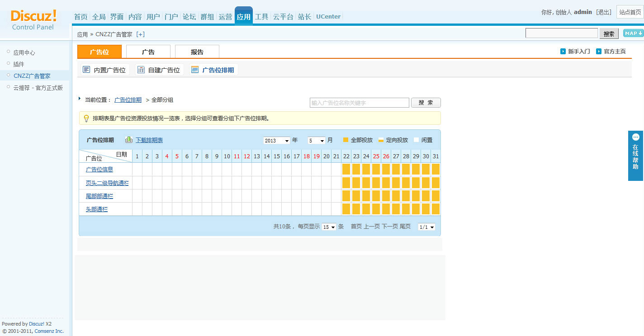The image size is (644, 336).
Task: Click the download schedule icon
Action: [x=129, y=140]
